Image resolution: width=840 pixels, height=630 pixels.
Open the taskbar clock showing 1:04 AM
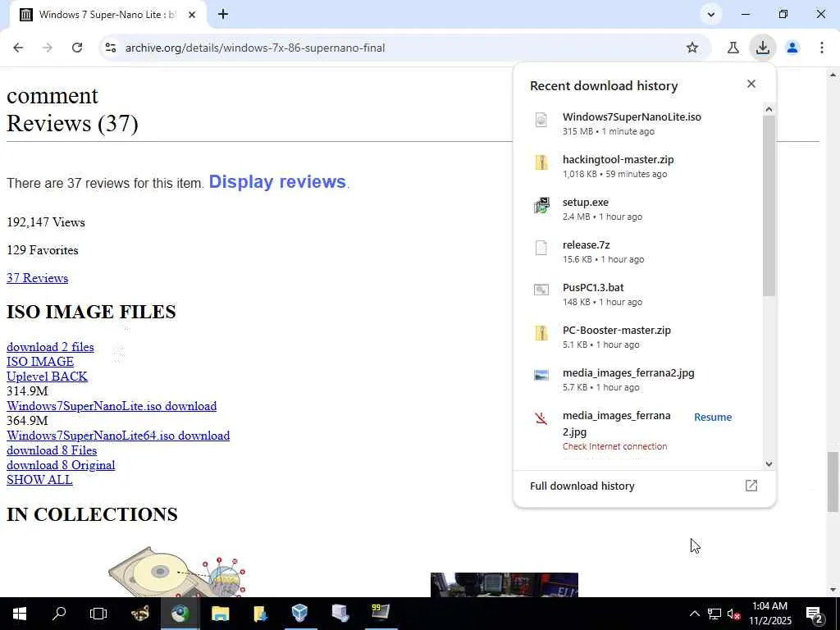tap(769, 614)
